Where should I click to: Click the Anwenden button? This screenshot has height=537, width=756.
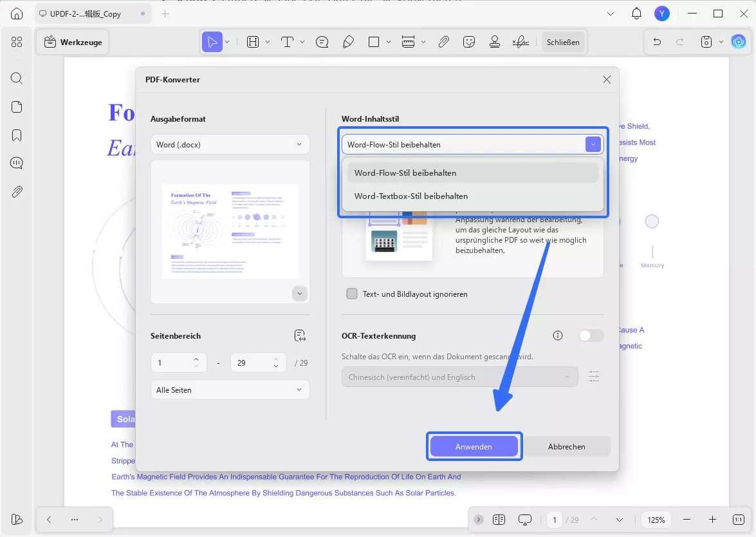click(474, 446)
